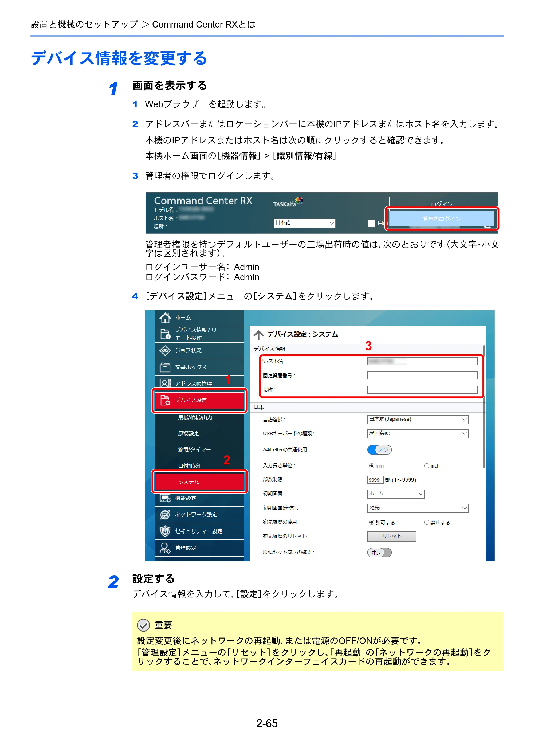The height and width of the screenshot is (756, 534).
Task: Open the 言語選択 dropdown showing 日本語(Japanese)
Action: 418,419
